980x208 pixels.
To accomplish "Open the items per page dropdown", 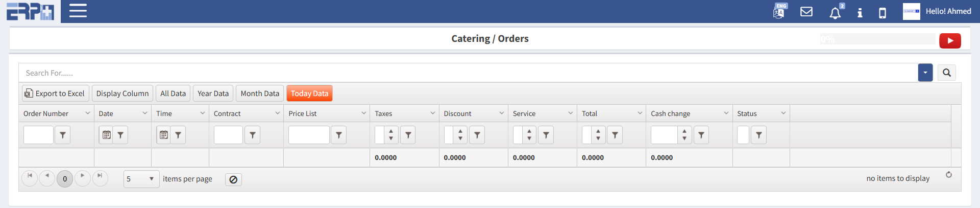I will click(x=141, y=179).
